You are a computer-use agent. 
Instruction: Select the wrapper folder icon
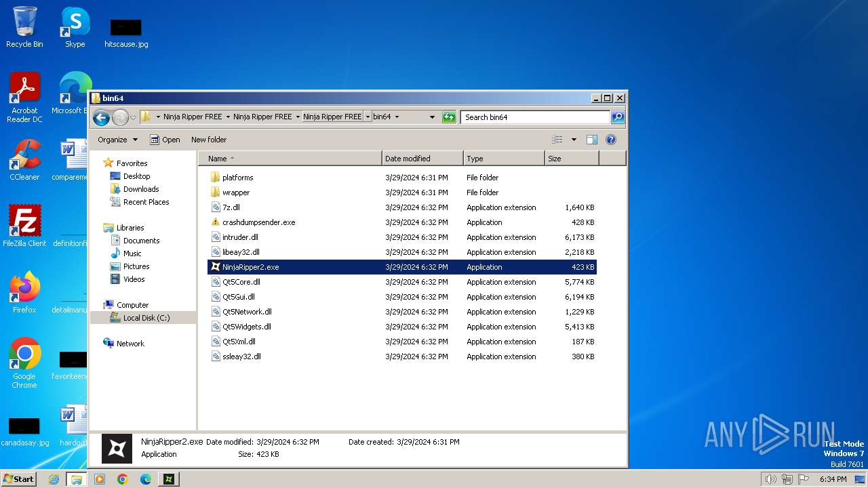[x=215, y=192]
